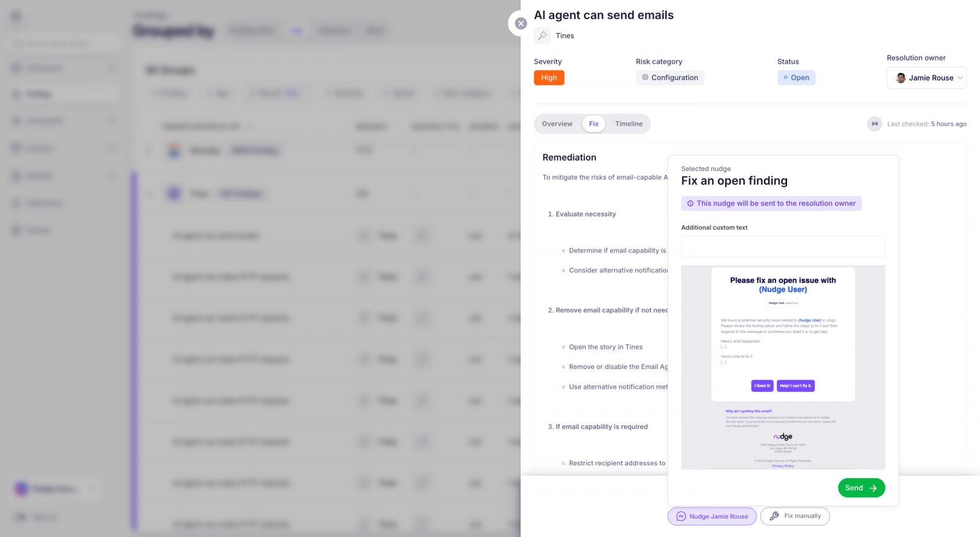Click the info icon in nudge notice

click(690, 204)
